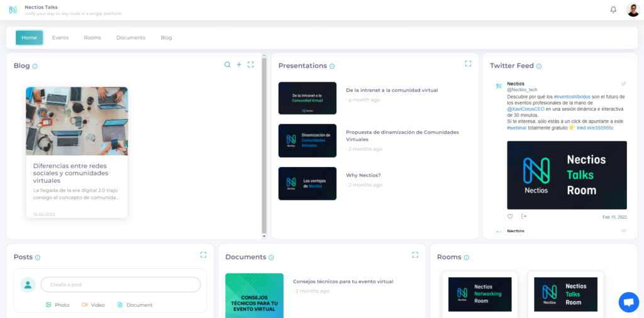Like the Nectios tweet heart icon
The image size is (644, 318).
coord(510,216)
